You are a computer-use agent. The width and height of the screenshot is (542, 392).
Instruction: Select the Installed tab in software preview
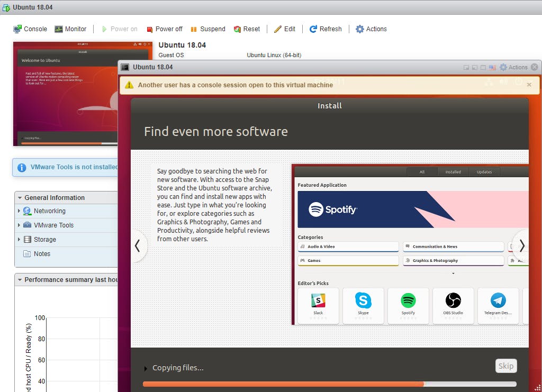[x=453, y=172]
